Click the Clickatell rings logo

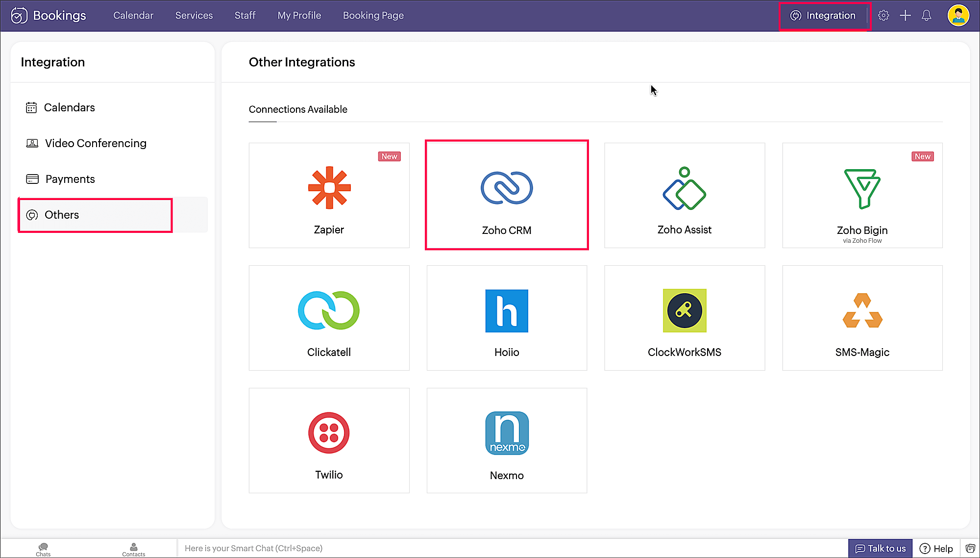click(x=329, y=310)
